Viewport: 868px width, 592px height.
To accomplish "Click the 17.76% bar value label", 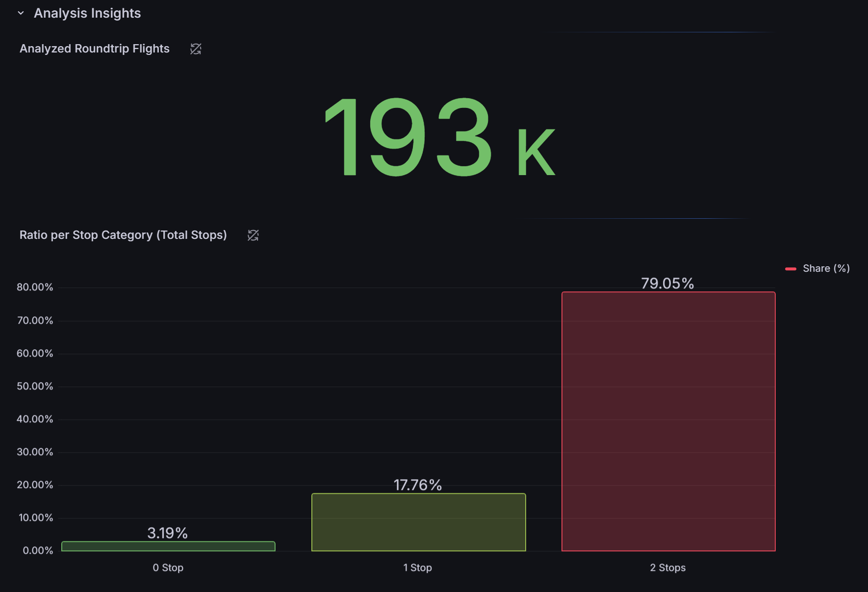I will (417, 485).
